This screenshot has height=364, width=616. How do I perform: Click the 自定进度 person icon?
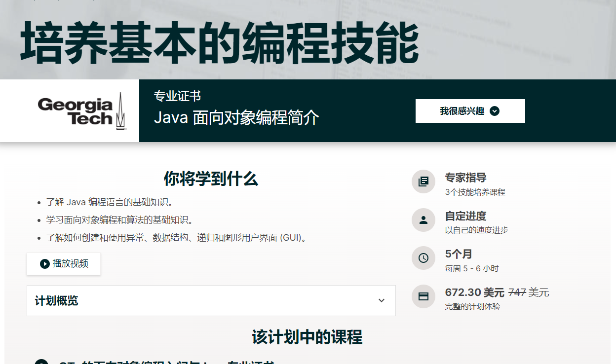click(423, 220)
